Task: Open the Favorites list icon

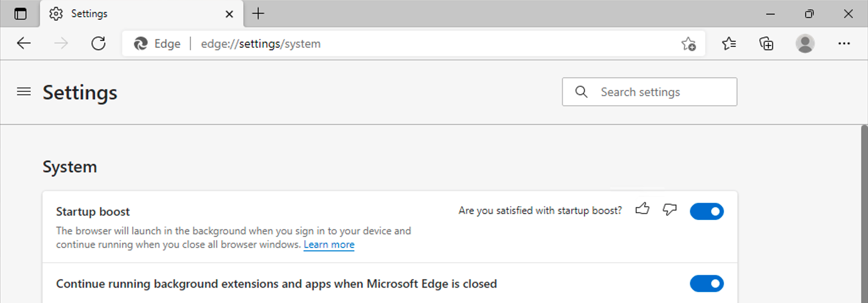Action: pyautogui.click(x=729, y=43)
